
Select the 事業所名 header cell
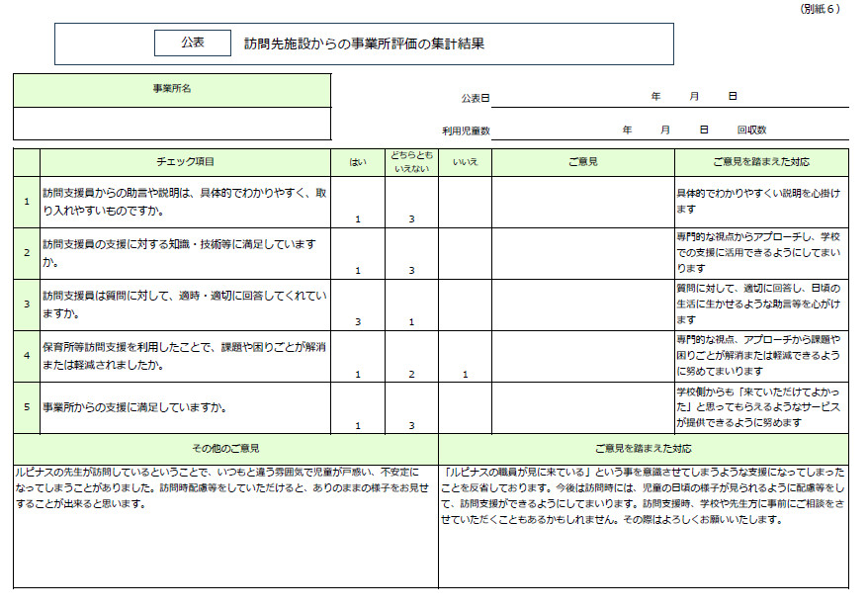tap(172, 90)
